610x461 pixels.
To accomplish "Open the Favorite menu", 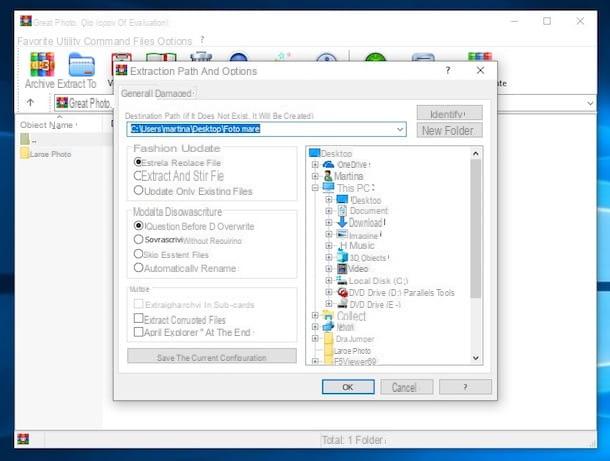I will [x=36, y=41].
